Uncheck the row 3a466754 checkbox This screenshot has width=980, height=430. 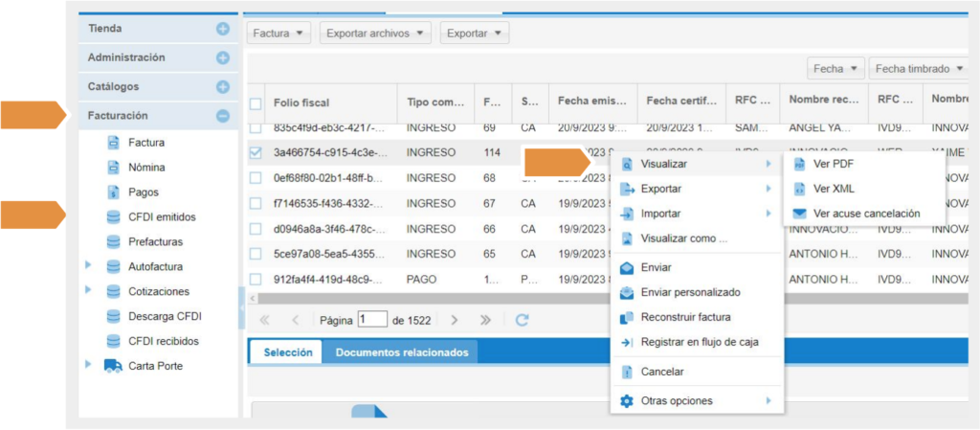[x=256, y=151]
